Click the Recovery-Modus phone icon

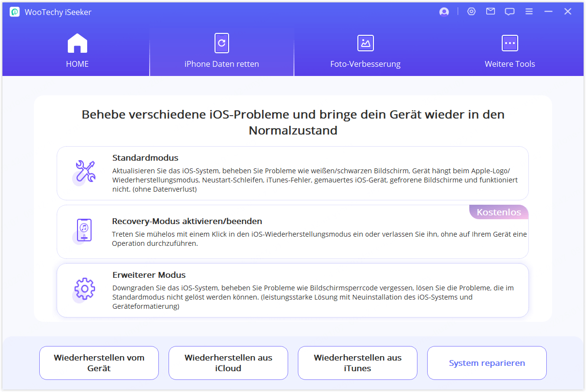tap(85, 231)
